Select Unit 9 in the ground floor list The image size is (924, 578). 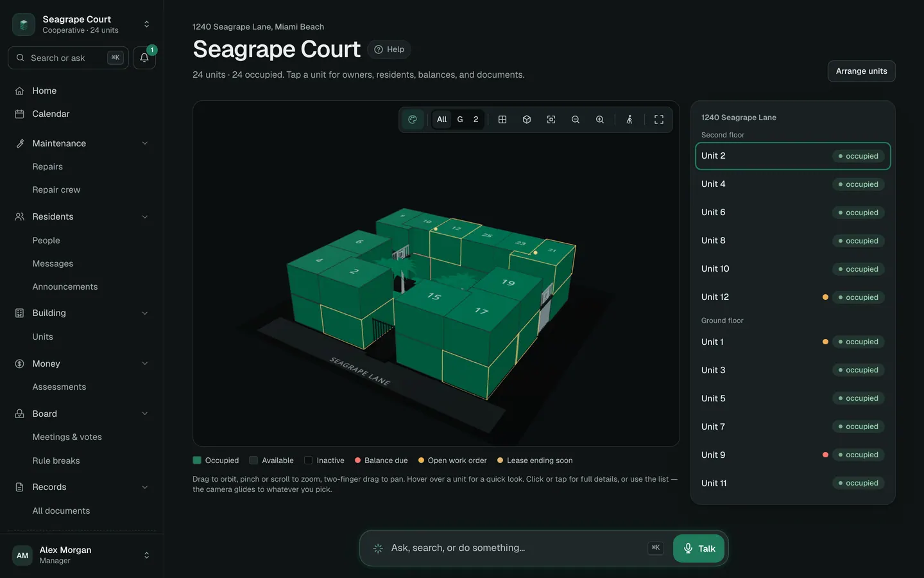coord(793,455)
